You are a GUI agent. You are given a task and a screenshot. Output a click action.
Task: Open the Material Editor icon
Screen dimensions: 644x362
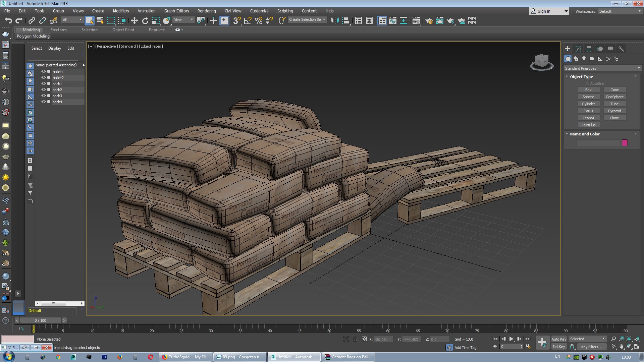[x=416, y=21]
